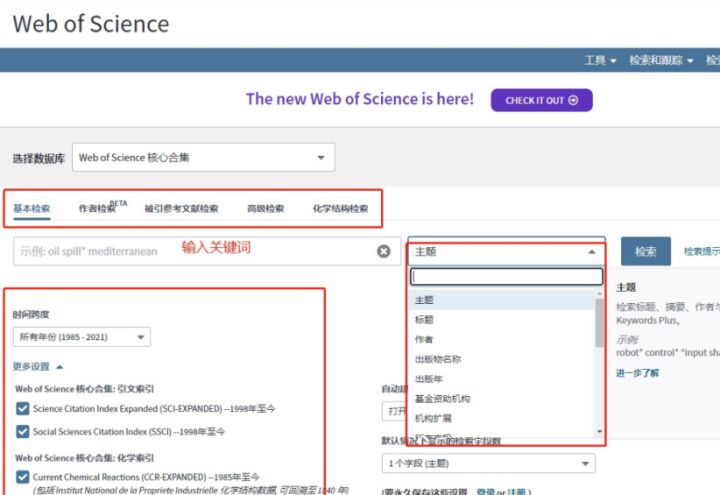This screenshot has height=495, width=720.
Task: Open the 进一步了解 link
Action: point(637,373)
